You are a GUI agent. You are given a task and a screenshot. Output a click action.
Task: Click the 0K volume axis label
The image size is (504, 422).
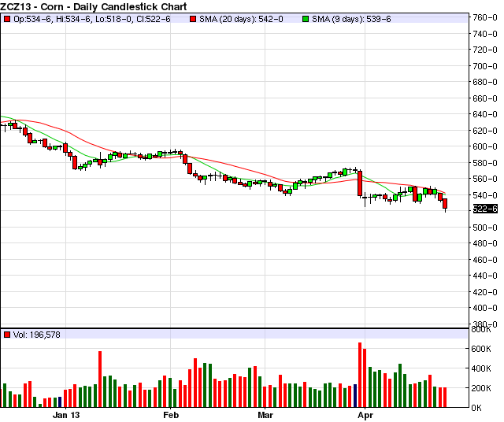click(476, 408)
